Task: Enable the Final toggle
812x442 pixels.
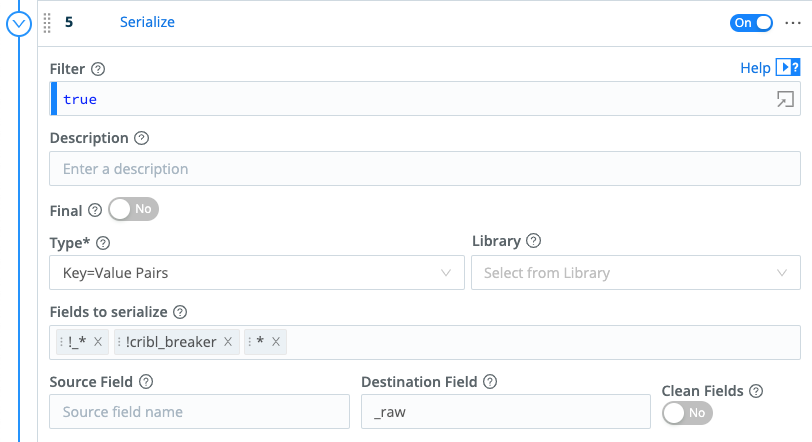Action: [x=133, y=210]
